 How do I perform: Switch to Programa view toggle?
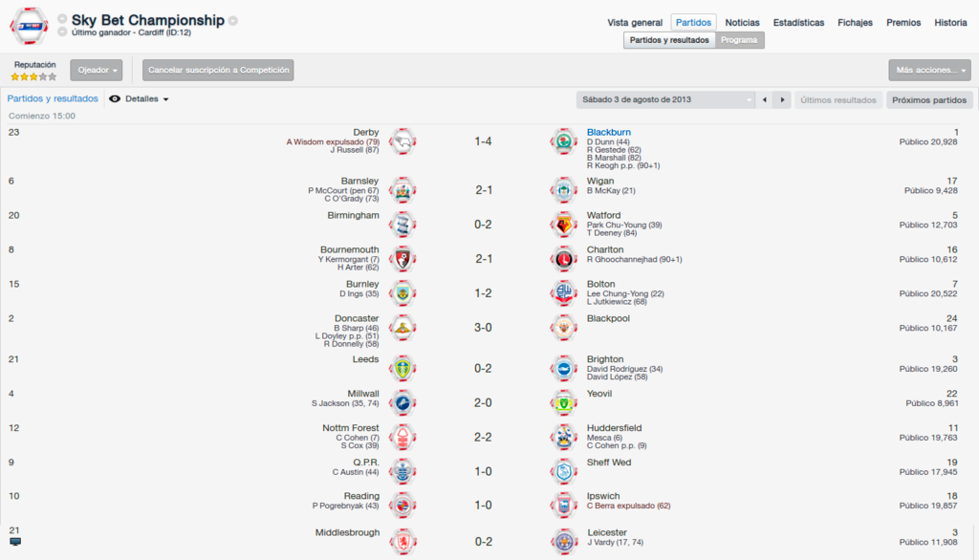(x=739, y=40)
